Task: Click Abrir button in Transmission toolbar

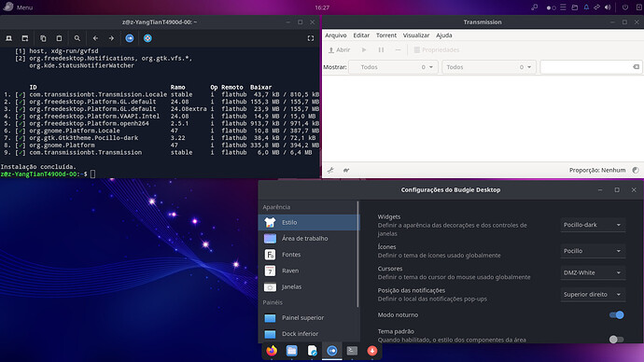Action: tap(339, 49)
